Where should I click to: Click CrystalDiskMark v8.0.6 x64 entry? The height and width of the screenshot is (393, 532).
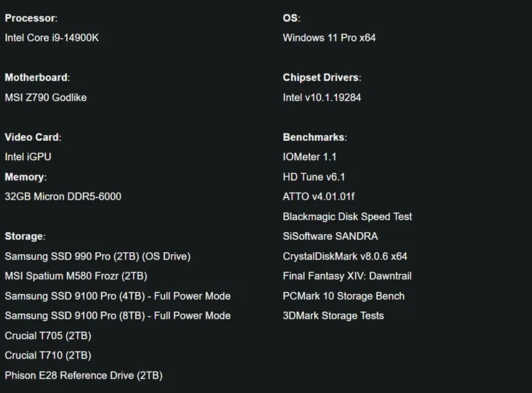click(x=345, y=256)
